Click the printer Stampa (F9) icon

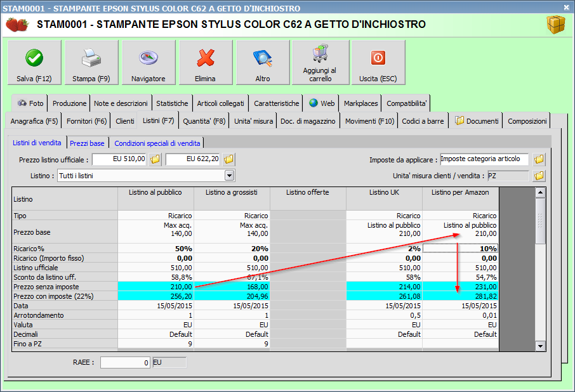[x=91, y=58]
